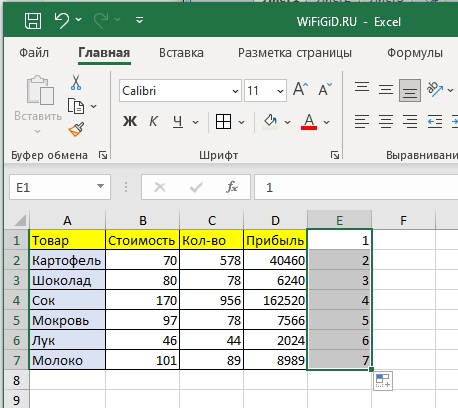Copy selection with the copy icon
This screenshot has width=458, height=408.
[x=76, y=106]
